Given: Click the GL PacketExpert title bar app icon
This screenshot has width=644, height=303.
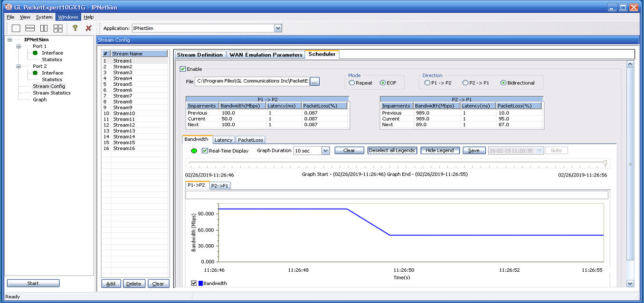Looking at the screenshot, I should (x=8, y=7).
